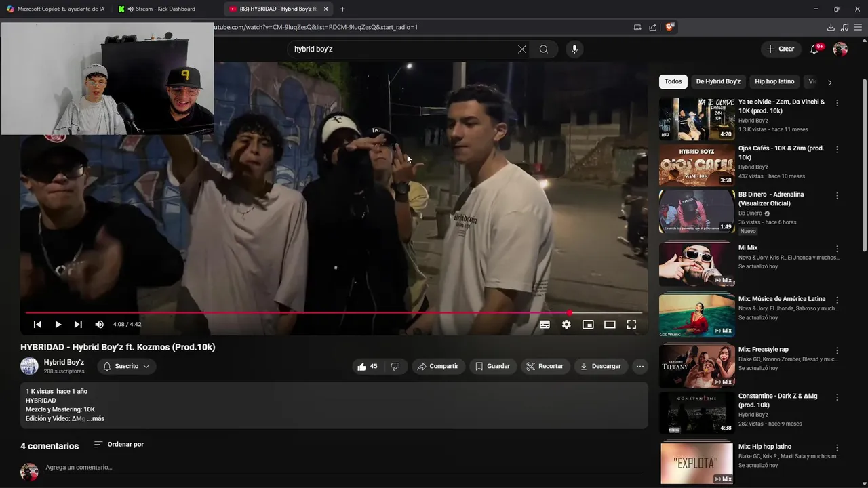Dislike the video with thumbs down
Viewport: 868px width, 488px height.
coord(395,366)
